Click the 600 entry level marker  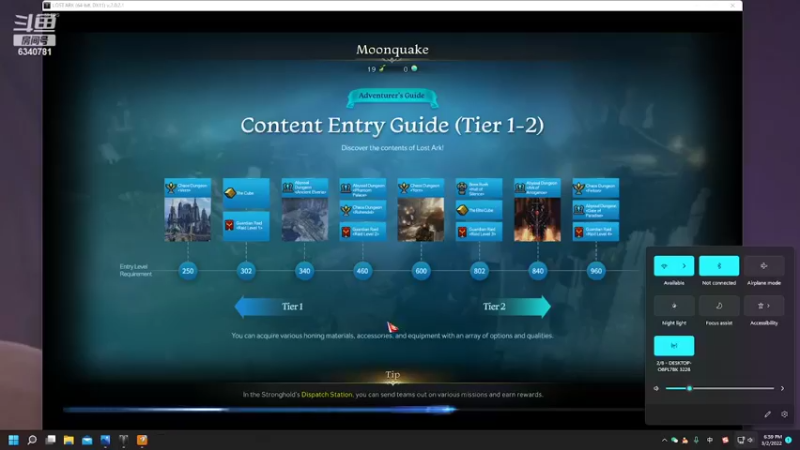tap(421, 271)
